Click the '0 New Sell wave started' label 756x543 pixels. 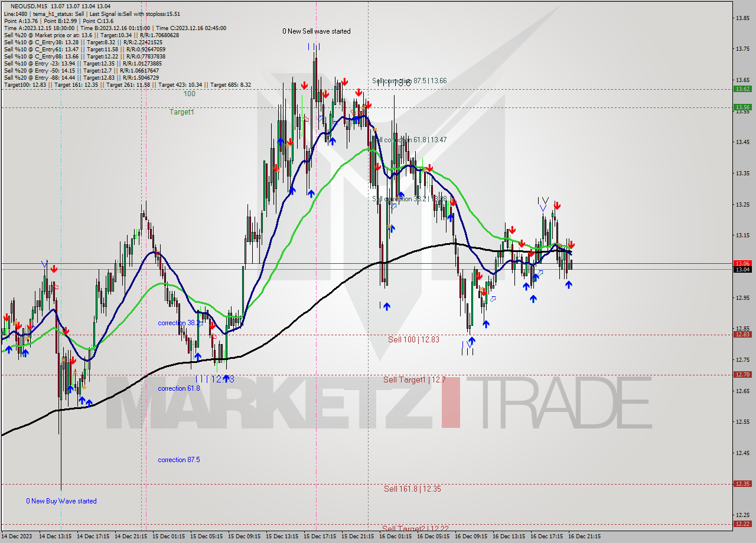coord(316,31)
